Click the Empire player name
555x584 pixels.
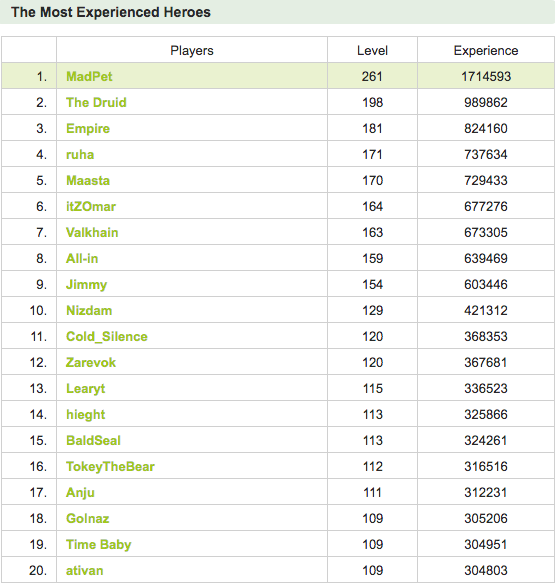pyautogui.click(x=88, y=128)
